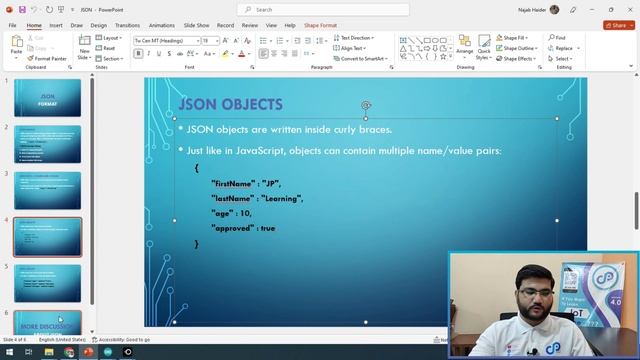Toggle Italic formatting
Viewport: 640px width, 360px height.
pos(149,53)
